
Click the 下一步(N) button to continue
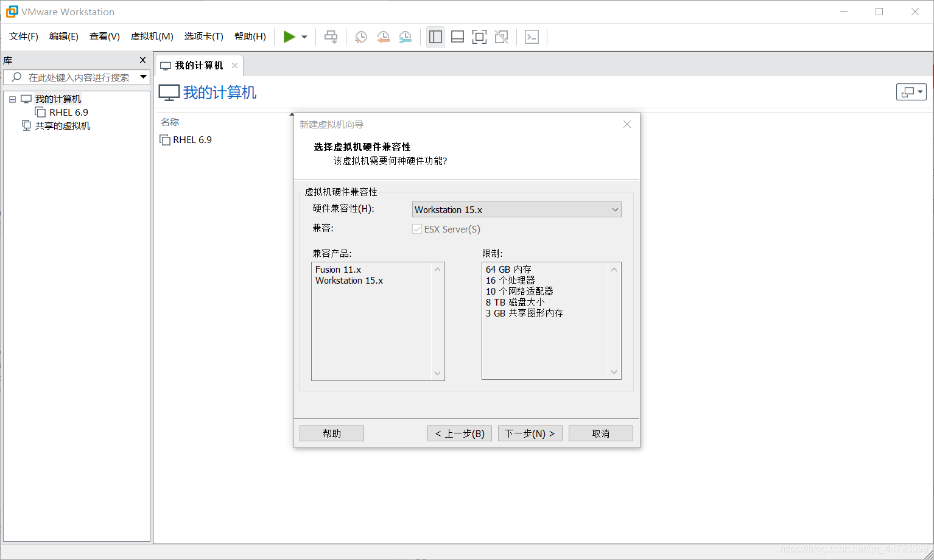[530, 433]
